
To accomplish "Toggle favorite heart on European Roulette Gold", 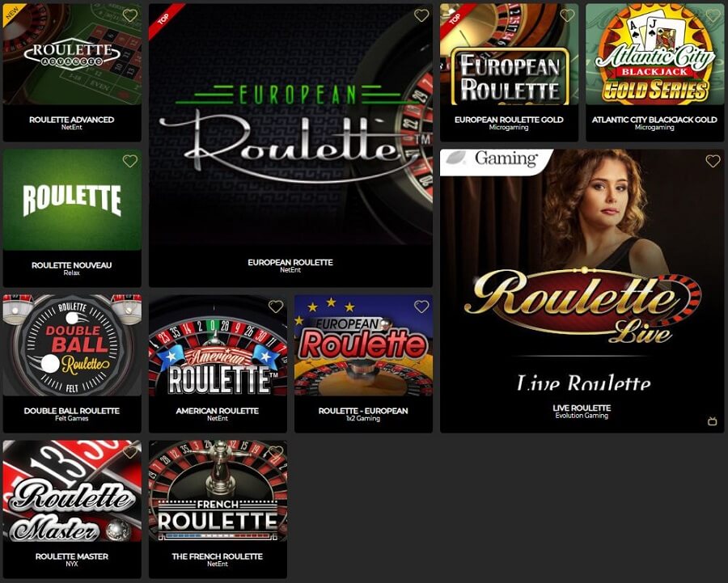I will (567, 15).
